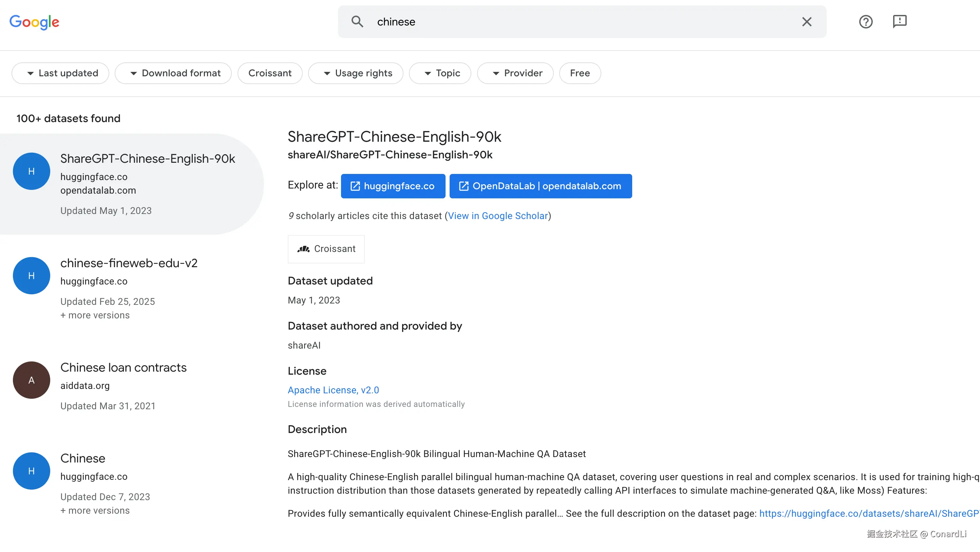
Task: Select the brown A avatar for Chinese loan contracts
Action: (31, 380)
